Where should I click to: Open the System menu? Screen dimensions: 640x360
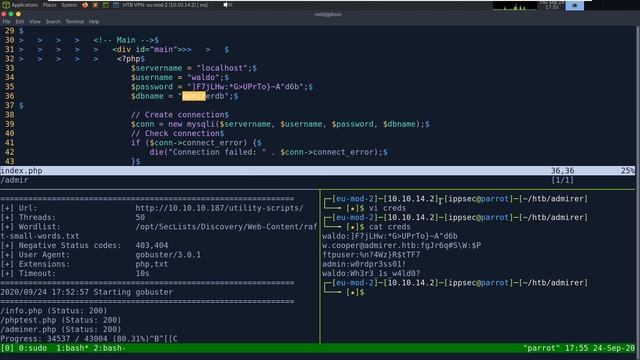(x=69, y=5)
